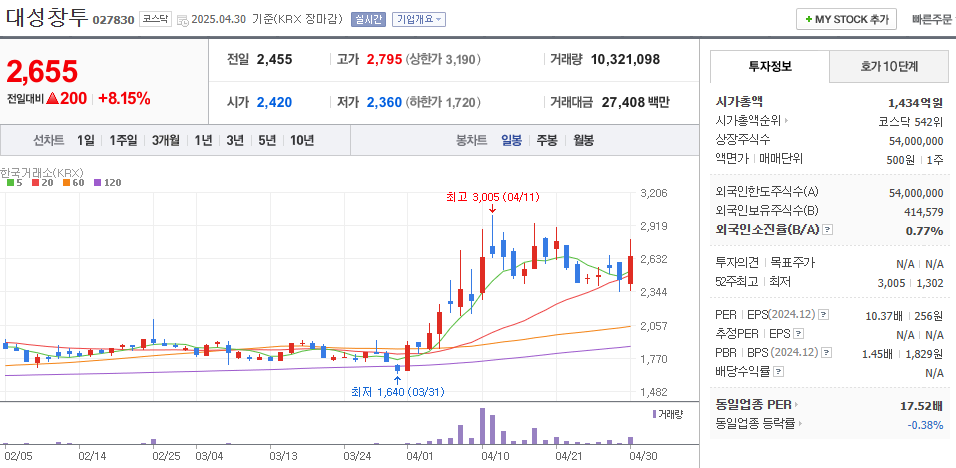Click the 고가 value 2,795
The image size is (956, 468).
click(x=384, y=60)
